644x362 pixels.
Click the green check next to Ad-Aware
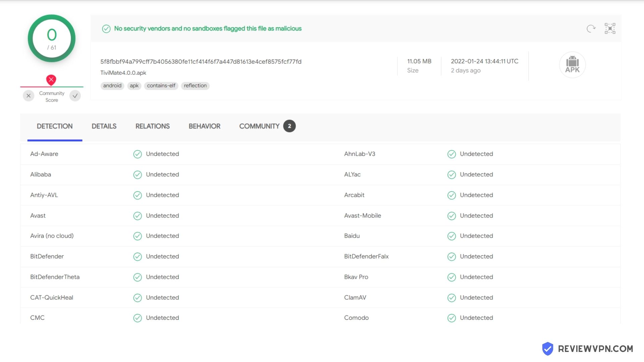(x=138, y=154)
